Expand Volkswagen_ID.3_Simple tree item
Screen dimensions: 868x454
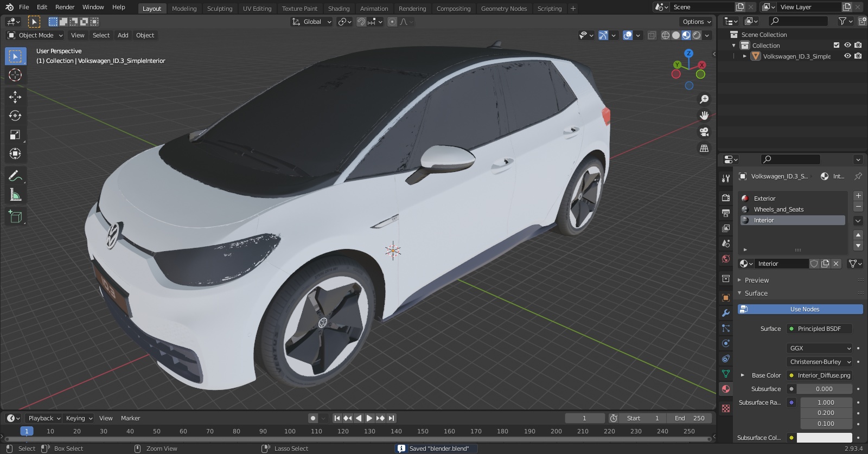tap(745, 56)
